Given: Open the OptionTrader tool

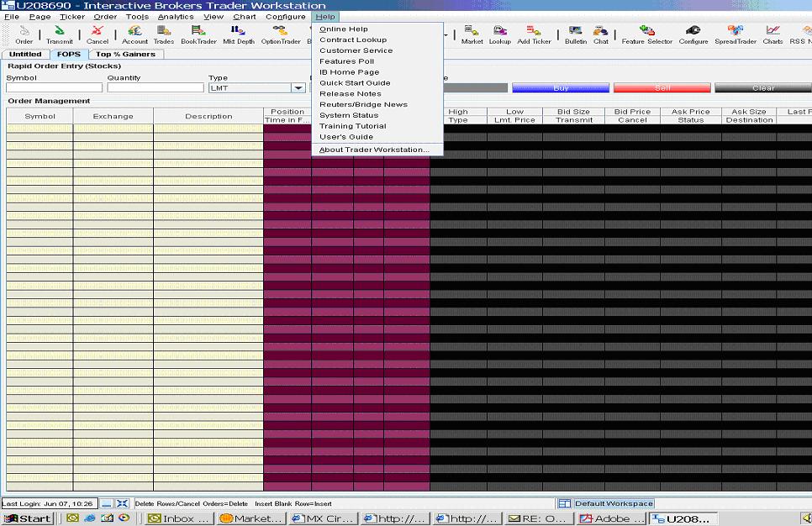Looking at the screenshot, I should [281, 34].
